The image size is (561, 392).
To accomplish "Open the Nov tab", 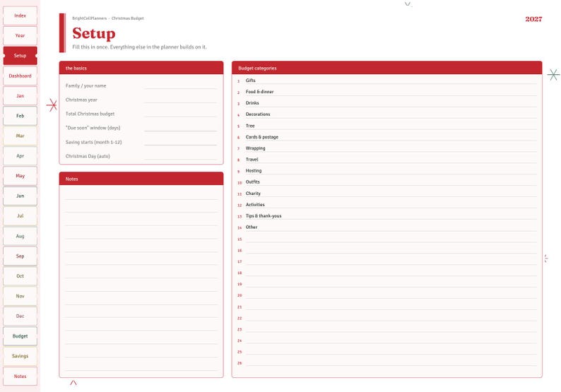I will 20,296.
